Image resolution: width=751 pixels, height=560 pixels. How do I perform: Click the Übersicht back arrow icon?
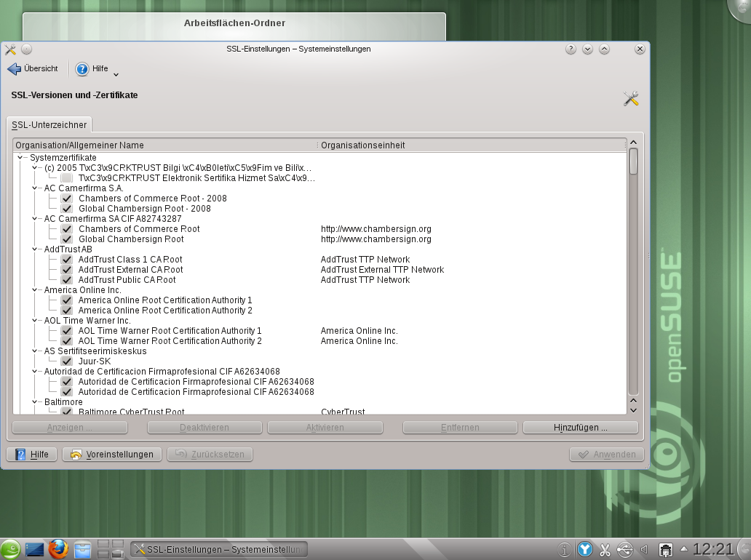(13, 69)
